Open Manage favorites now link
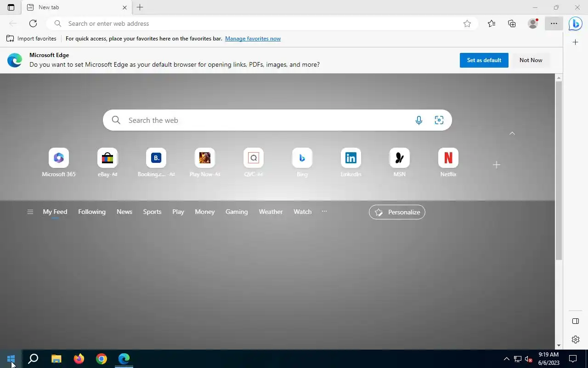This screenshot has height=368, width=588. click(253, 39)
